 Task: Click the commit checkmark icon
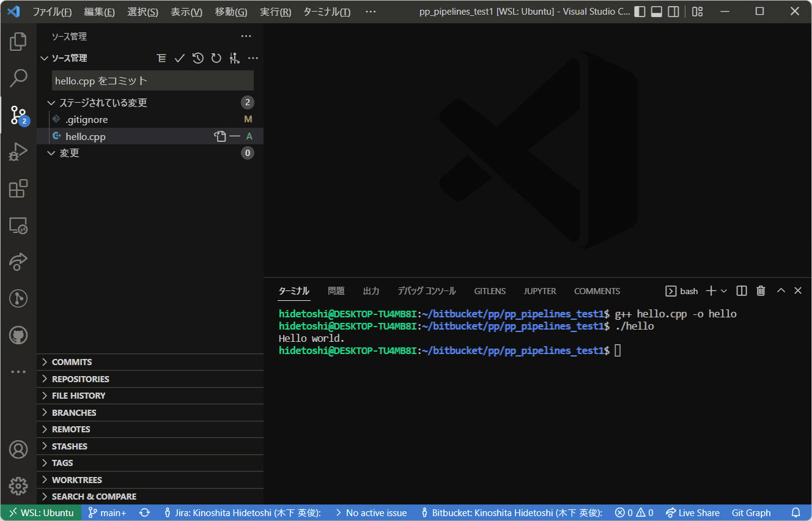tap(180, 58)
